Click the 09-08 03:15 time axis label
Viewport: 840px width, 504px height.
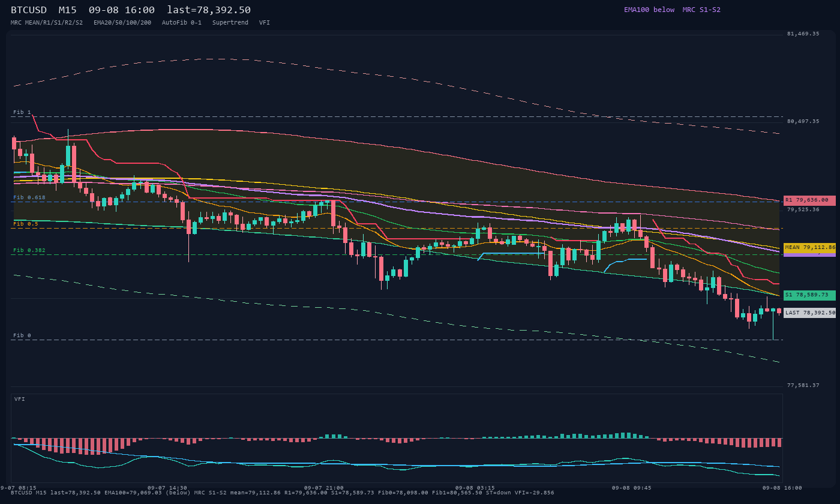click(x=475, y=488)
